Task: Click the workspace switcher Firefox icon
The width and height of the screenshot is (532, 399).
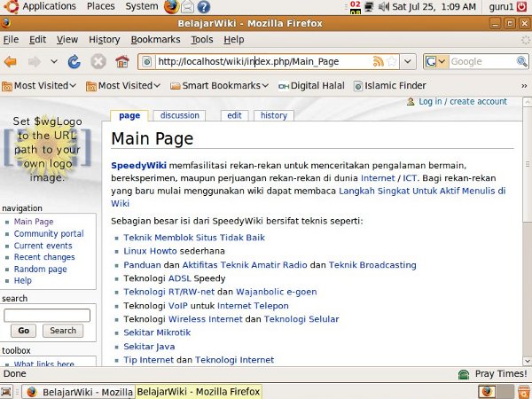Action: (x=487, y=392)
